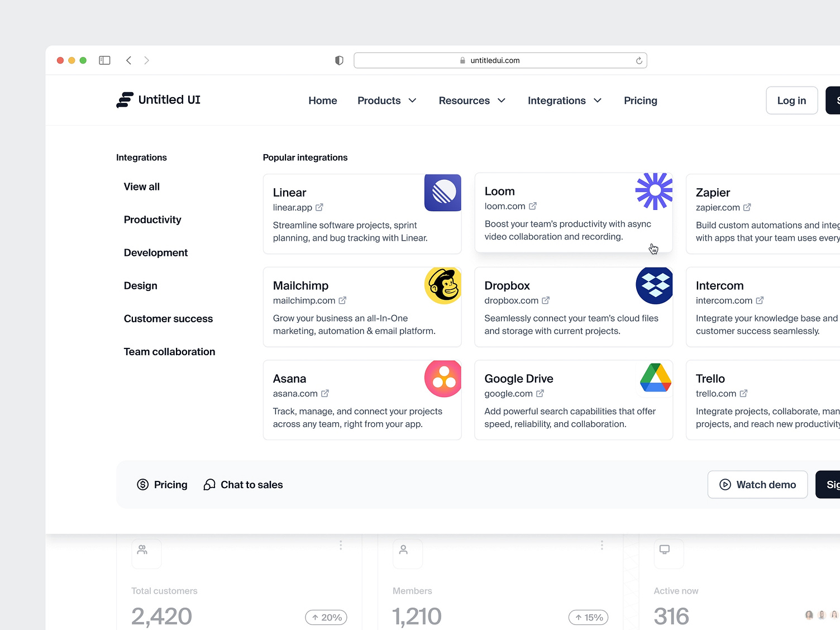Open the Intercom integration card title
This screenshot has height=630, width=840.
pyautogui.click(x=720, y=285)
